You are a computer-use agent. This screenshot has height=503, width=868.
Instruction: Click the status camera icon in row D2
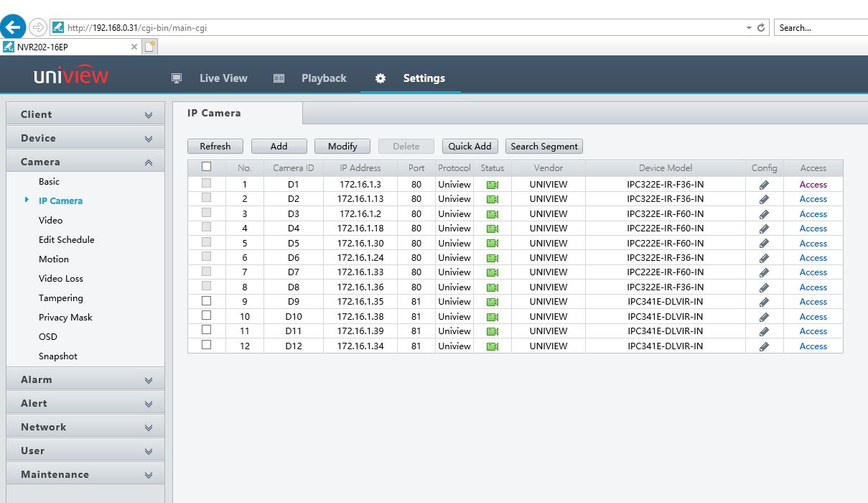(x=493, y=199)
